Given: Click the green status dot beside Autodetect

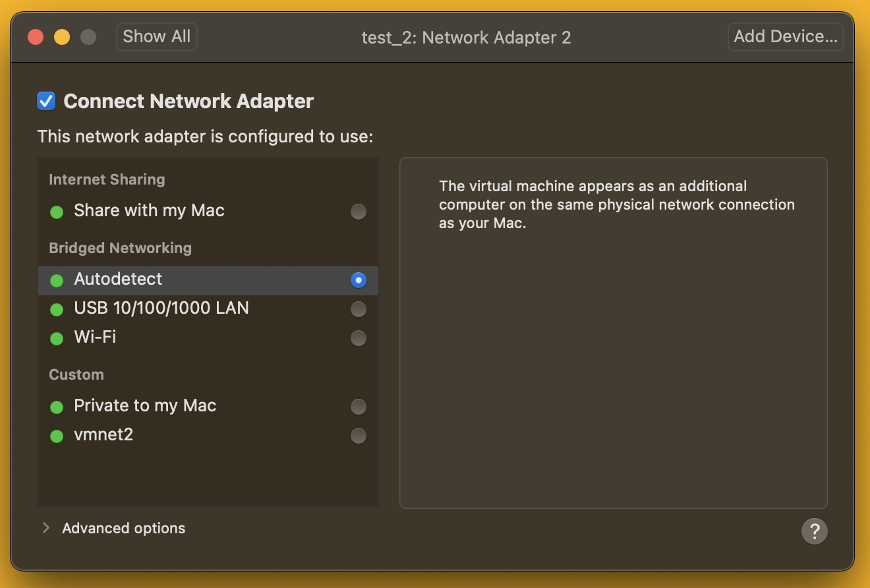Looking at the screenshot, I should tap(57, 280).
